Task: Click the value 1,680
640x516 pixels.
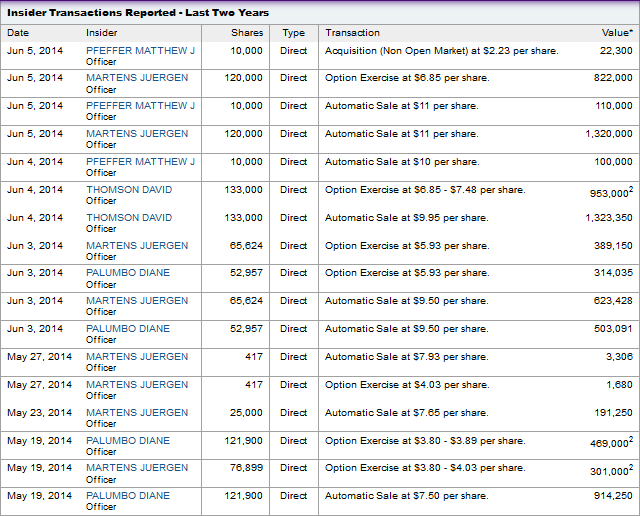Action: pyautogui.click(x=619, y=385)
